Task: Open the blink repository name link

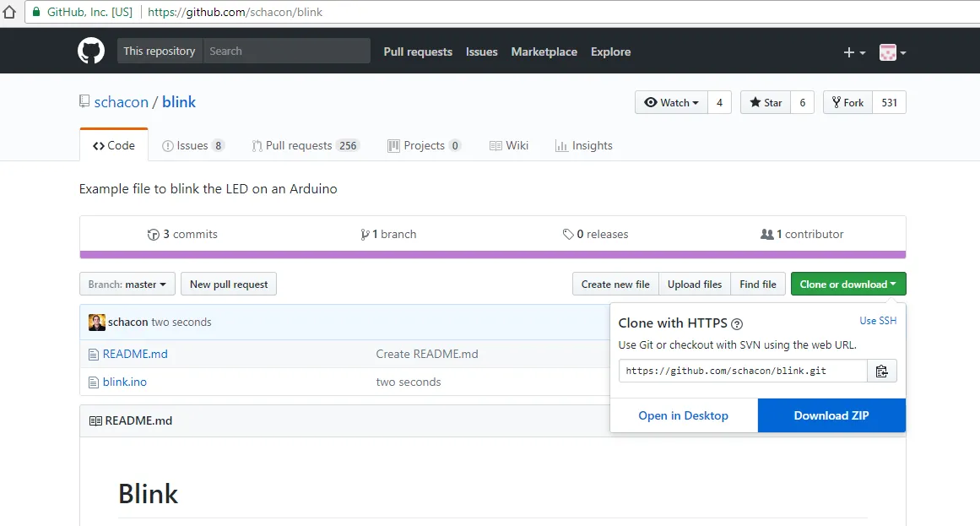Action: click(x=179, y=102)
